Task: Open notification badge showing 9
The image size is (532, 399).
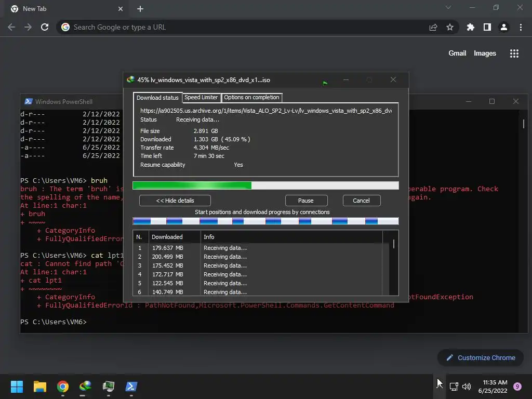Action: pyautogui.click(x=517, y=387)
